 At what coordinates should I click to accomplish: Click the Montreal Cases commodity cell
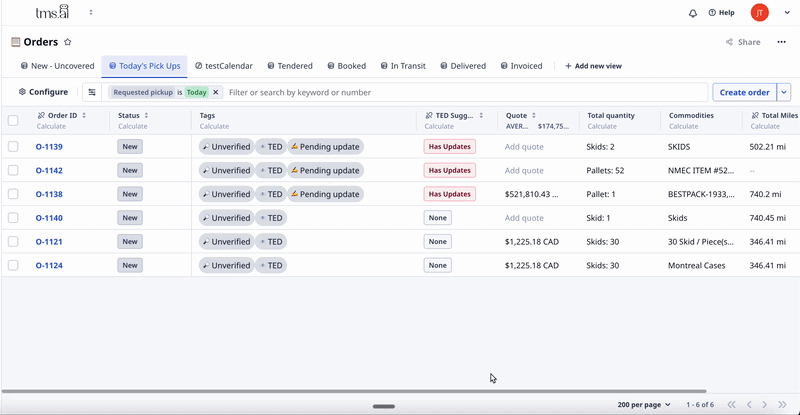tap(696, 265)
